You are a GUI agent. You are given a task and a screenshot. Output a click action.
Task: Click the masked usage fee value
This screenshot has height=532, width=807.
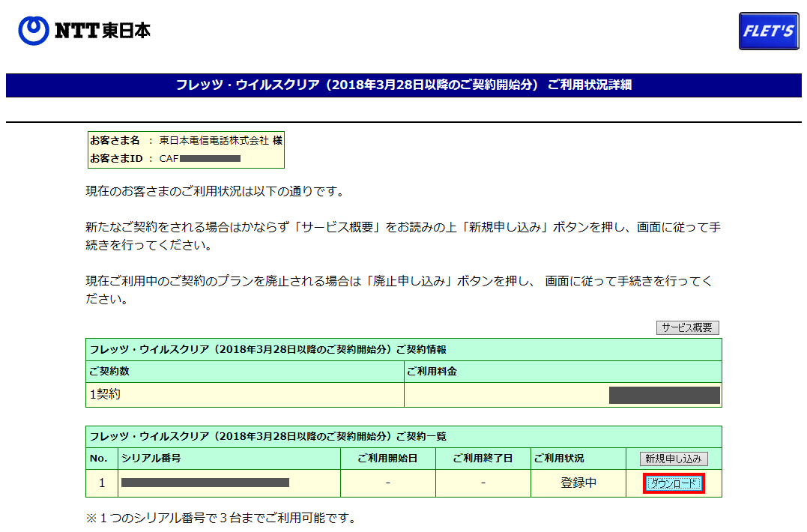pos(665,395)
